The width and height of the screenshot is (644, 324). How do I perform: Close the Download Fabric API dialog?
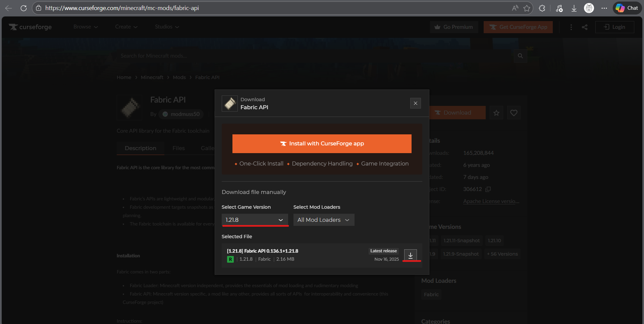tap(415, 103)
